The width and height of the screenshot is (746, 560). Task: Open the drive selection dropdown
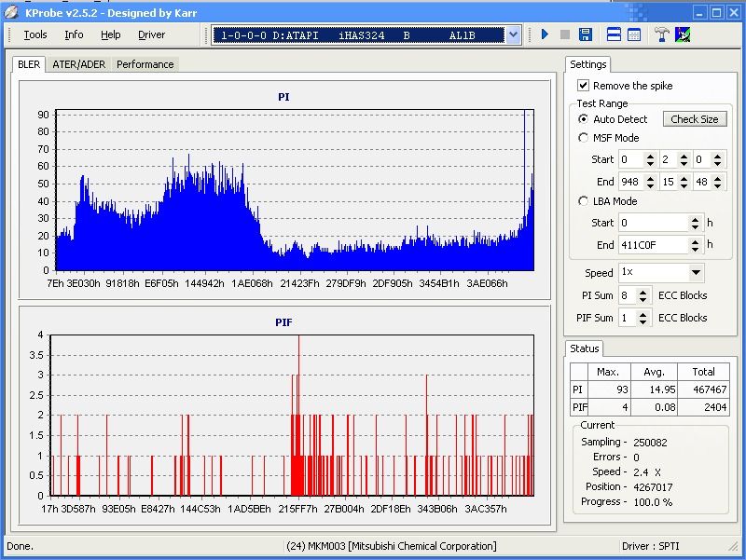[x=513, y=34]
